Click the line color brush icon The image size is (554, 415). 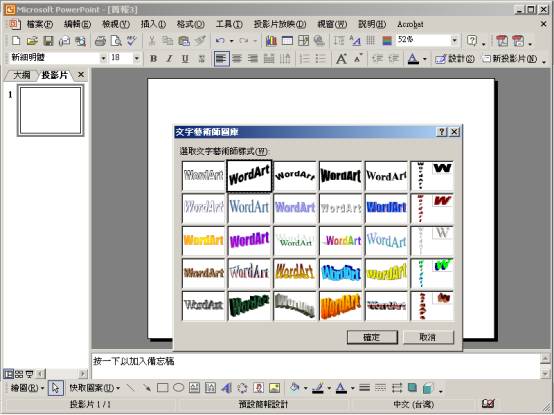click(318, 388)
